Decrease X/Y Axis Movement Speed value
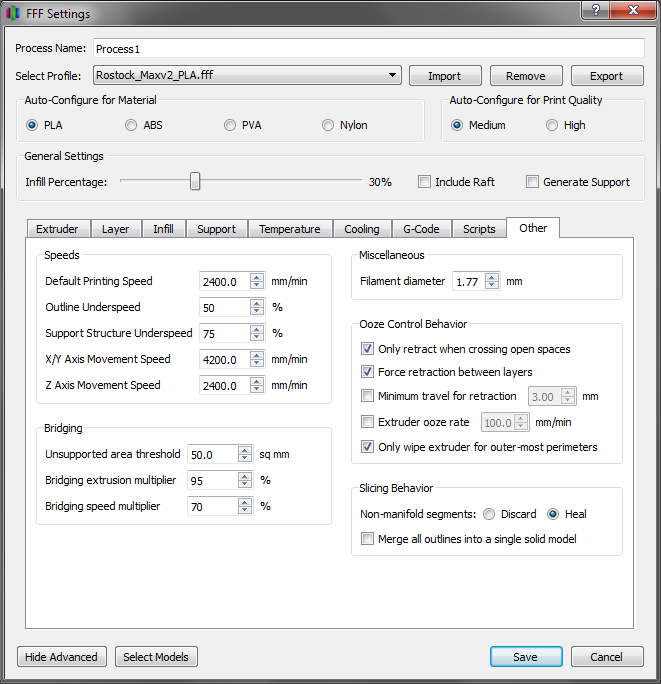The image size is (661, 684). pyautogui.click(x=257, y=364)
